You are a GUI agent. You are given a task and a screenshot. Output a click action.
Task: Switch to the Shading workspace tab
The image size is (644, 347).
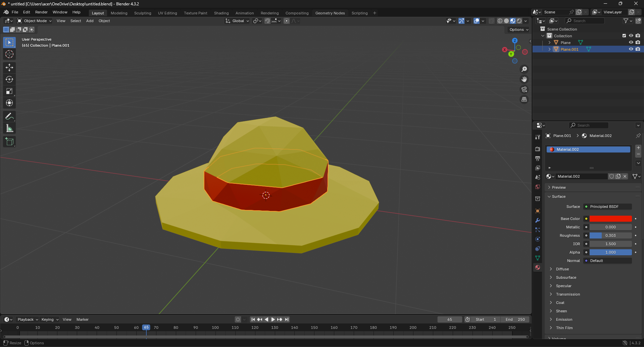[221, 13]
